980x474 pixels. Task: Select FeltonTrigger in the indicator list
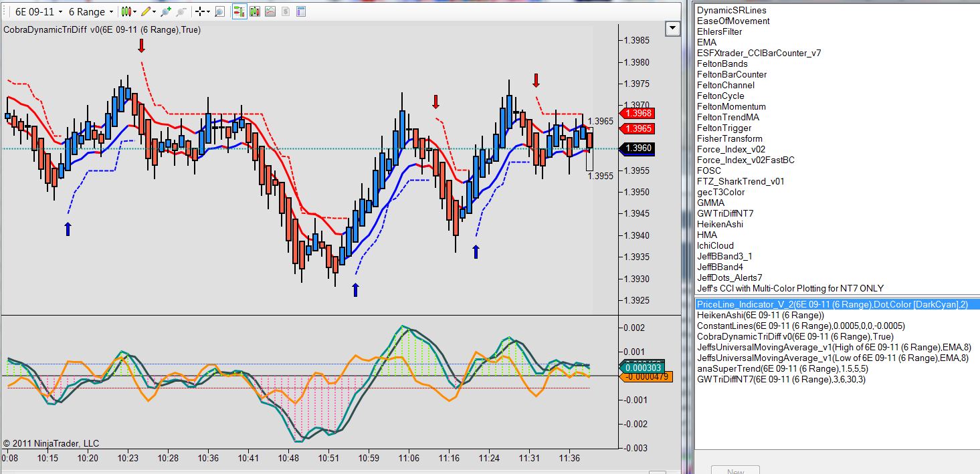pos(724,128)
